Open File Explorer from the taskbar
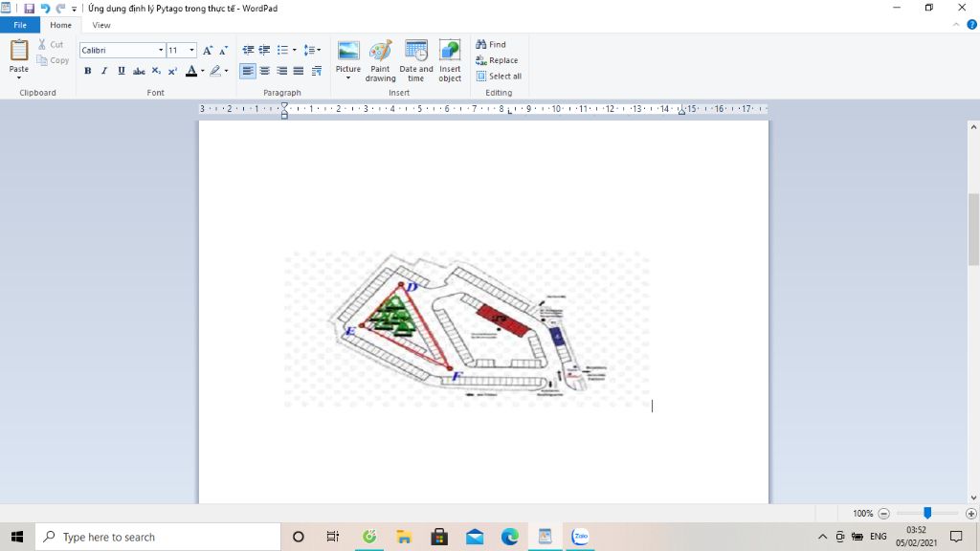Screen dimensions: 980x551 (x=404, y=537)
